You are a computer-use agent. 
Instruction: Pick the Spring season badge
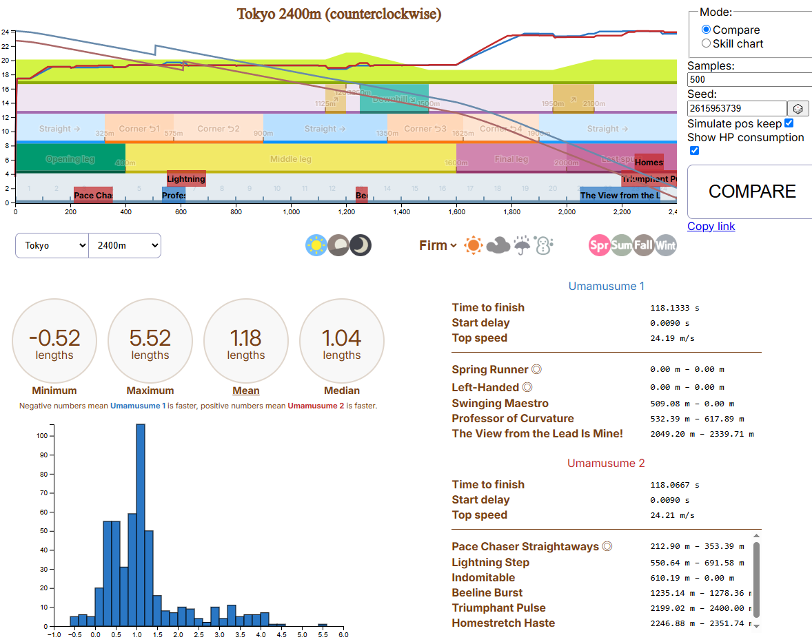[599, 245]
